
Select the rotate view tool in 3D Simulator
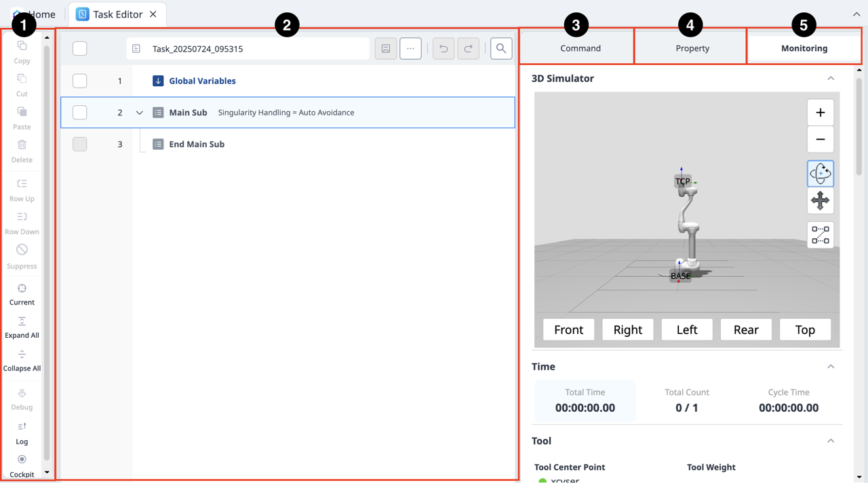coord(820,173)
